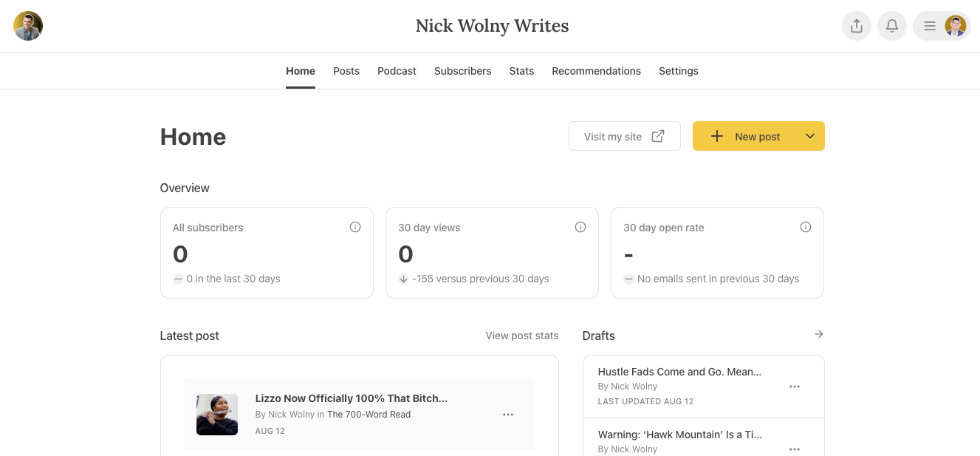Click the 'LAST UPDATED AUG 12' text
Image resolution: width=980 pixels, height=456 pixels.
coord(646,401)
